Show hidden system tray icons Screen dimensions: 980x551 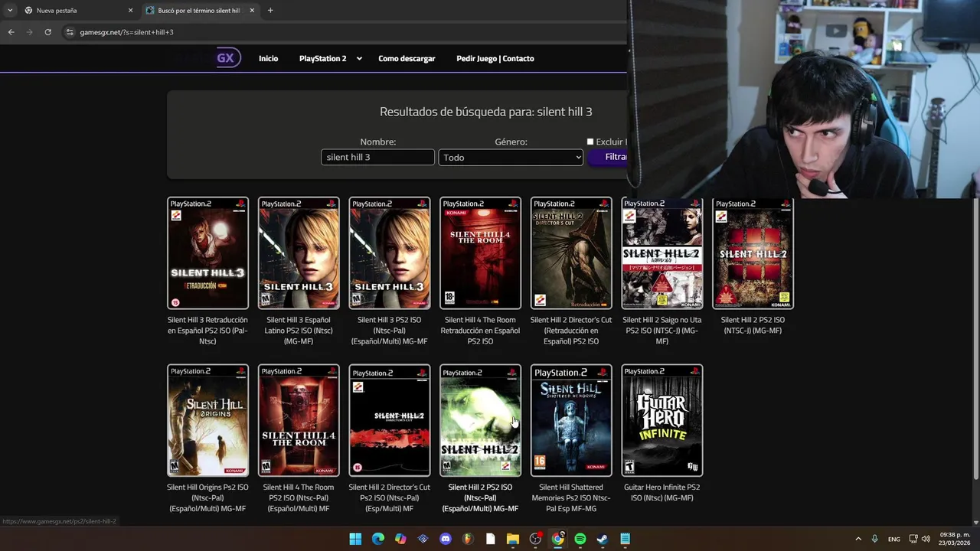858,539
